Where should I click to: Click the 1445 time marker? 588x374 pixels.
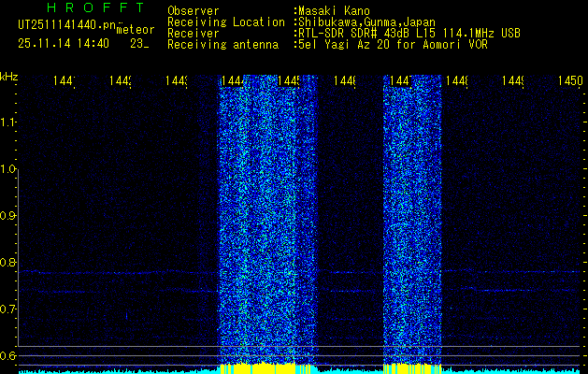[289, 80]
